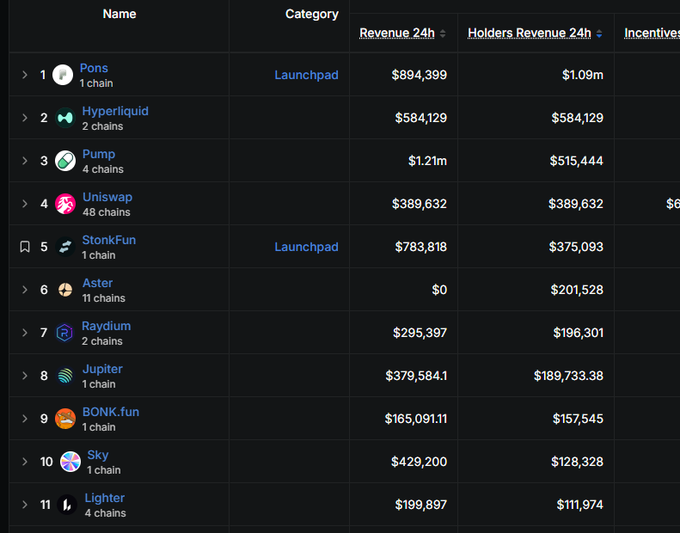Click the Aster logo icon

point(65,290)
